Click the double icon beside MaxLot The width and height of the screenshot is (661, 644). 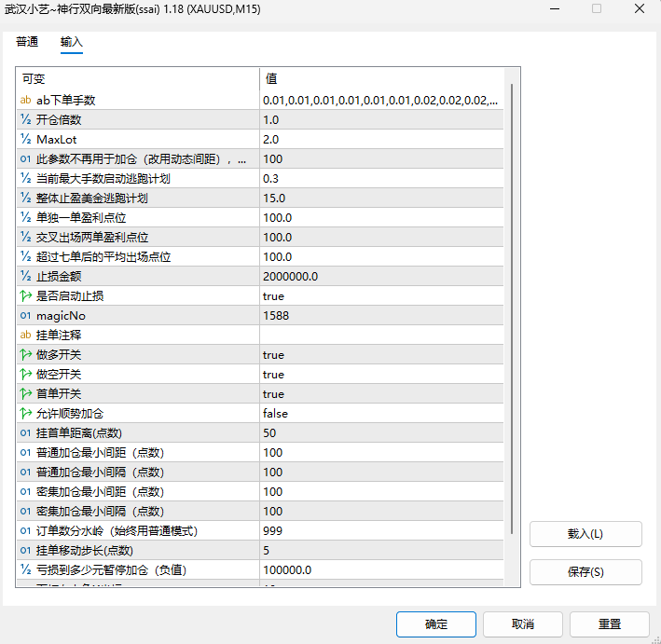tap(26, 139)
